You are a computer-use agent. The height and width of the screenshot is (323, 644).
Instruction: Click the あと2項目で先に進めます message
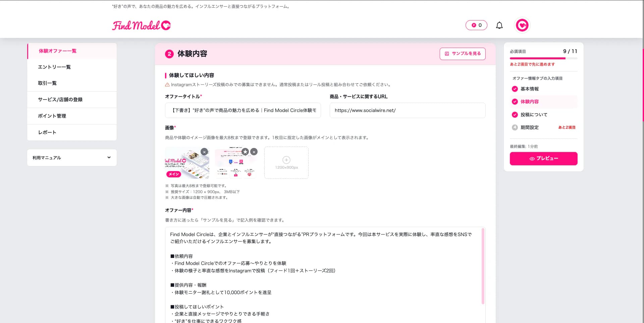tap(532, 64)
